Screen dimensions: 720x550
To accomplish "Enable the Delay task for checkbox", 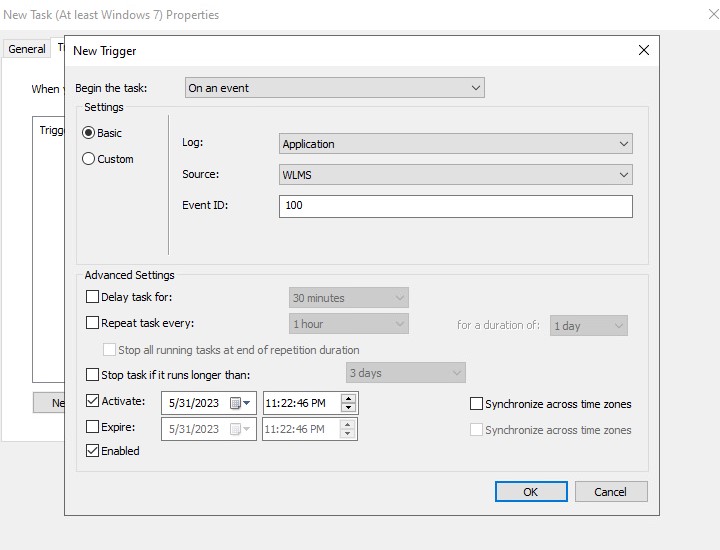I will pos(92,297).
